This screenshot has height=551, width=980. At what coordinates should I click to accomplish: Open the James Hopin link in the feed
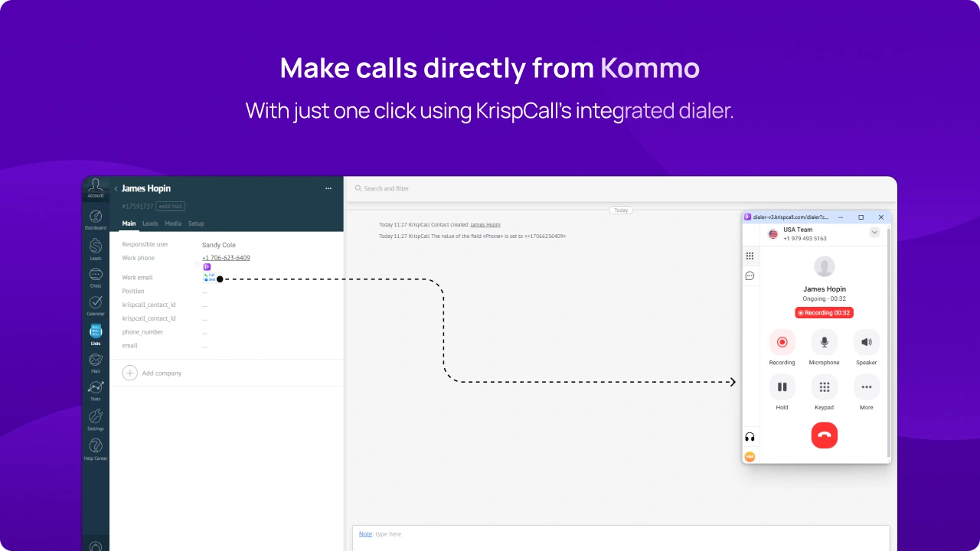click(485, 225)
